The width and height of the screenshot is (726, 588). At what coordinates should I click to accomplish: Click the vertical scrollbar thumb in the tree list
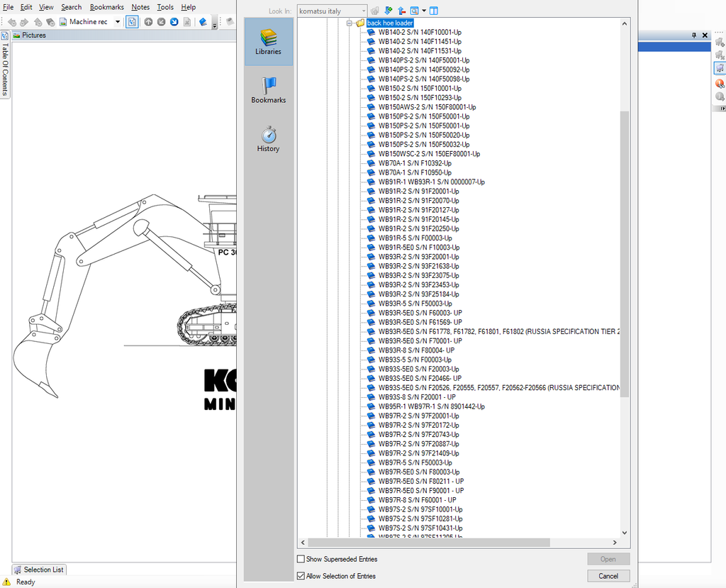click(x=625, y=254)
